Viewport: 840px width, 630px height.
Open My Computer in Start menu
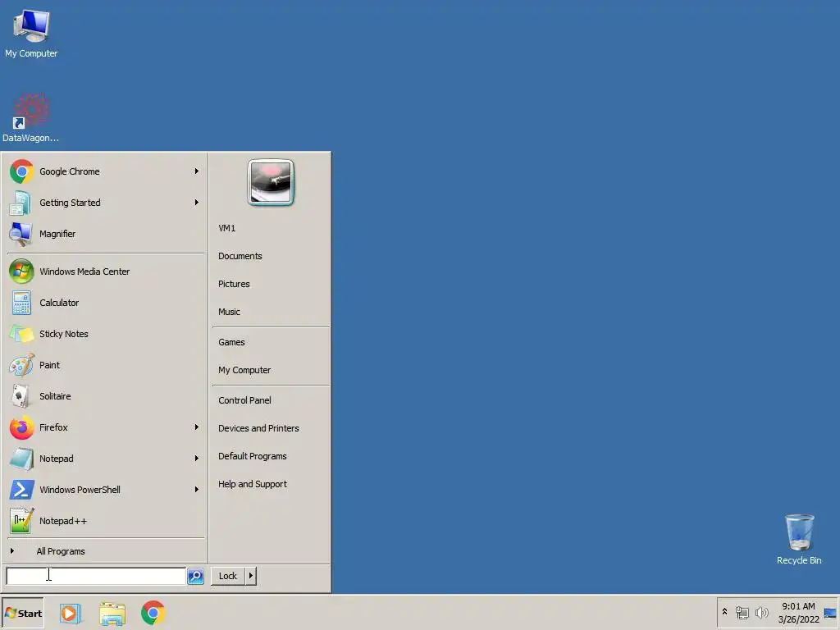click(x=244, y=370)
